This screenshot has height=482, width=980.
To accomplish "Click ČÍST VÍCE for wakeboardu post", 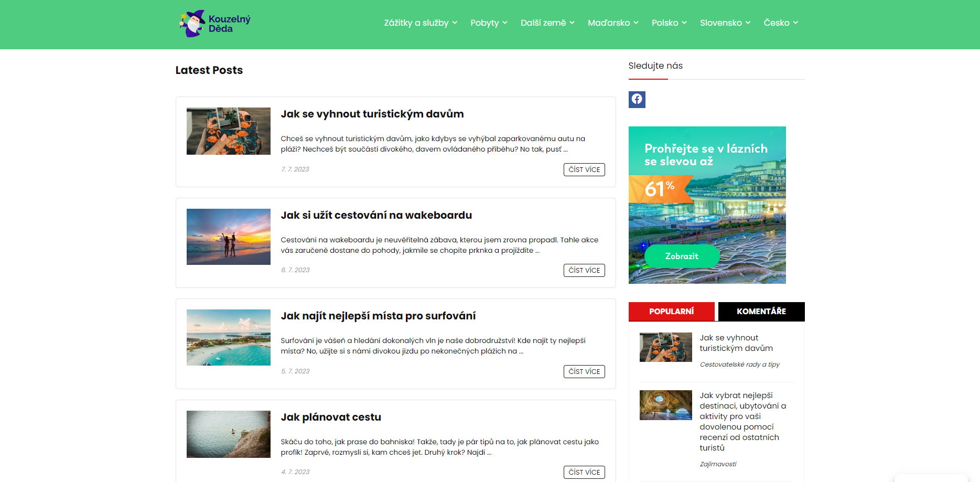I will coord(584,270).
